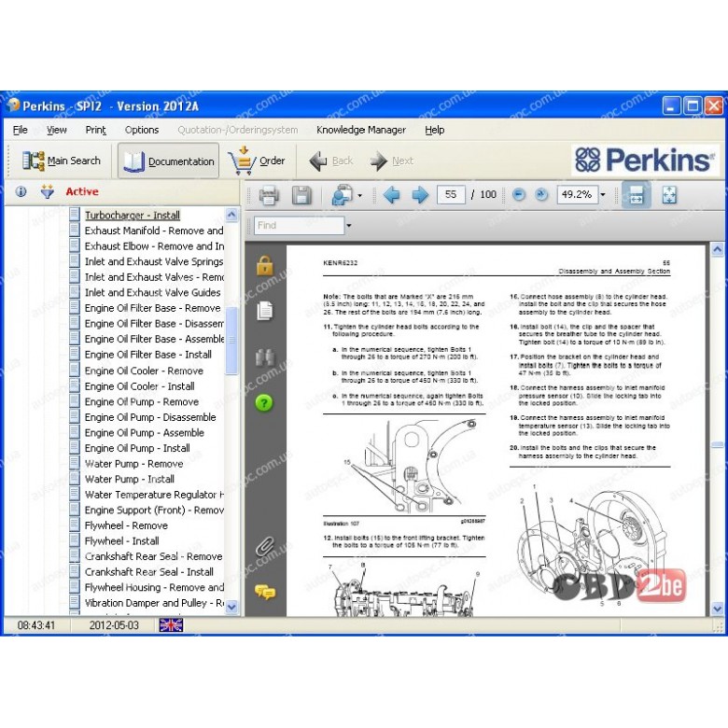728x728 pixels.
Task: Open the View menu
Action: tap(57, 130)
